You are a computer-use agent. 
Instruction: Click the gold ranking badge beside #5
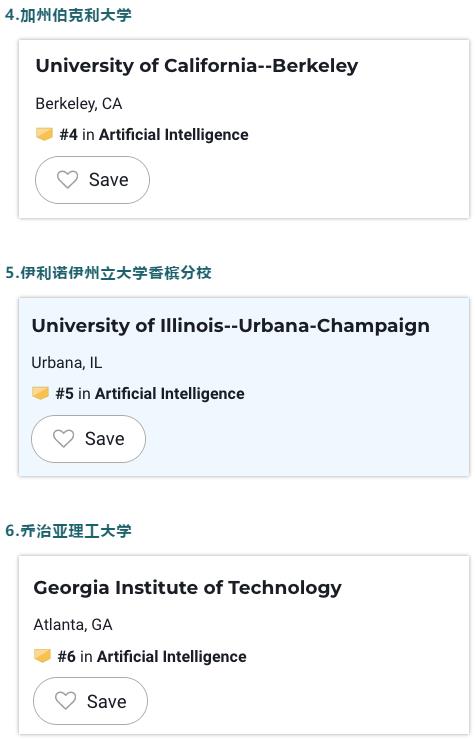coord(41,393)
